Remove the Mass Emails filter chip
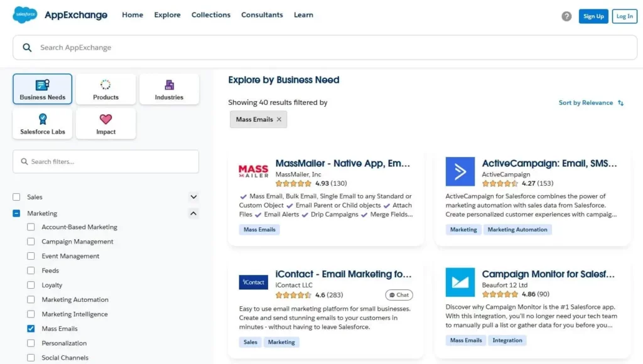 [279, 119]
